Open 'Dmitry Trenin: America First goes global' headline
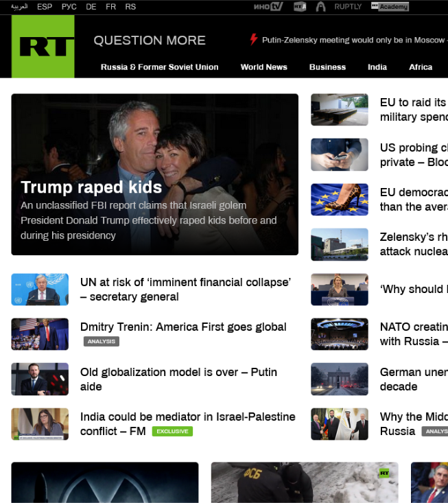 click(183, 327)
